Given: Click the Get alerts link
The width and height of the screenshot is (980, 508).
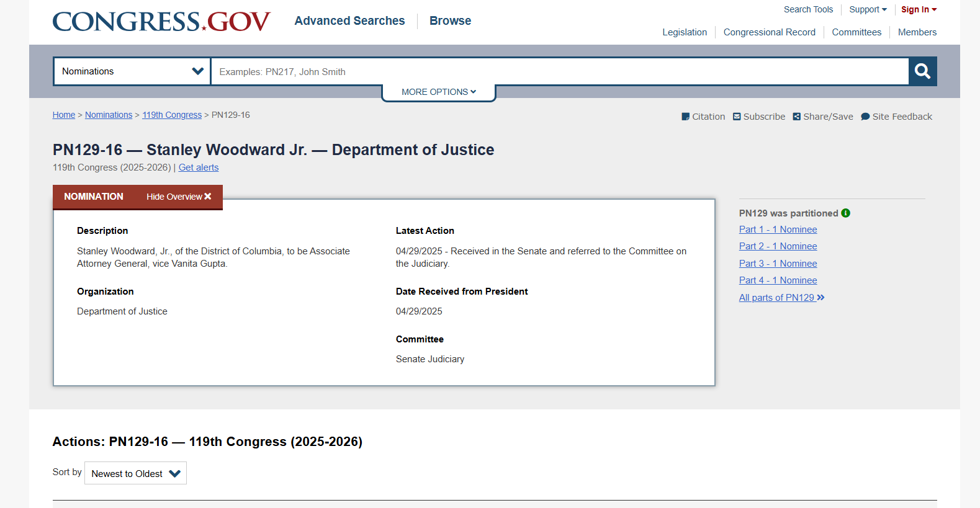Looking at the screenshot, I should click(x=199, y=167).
